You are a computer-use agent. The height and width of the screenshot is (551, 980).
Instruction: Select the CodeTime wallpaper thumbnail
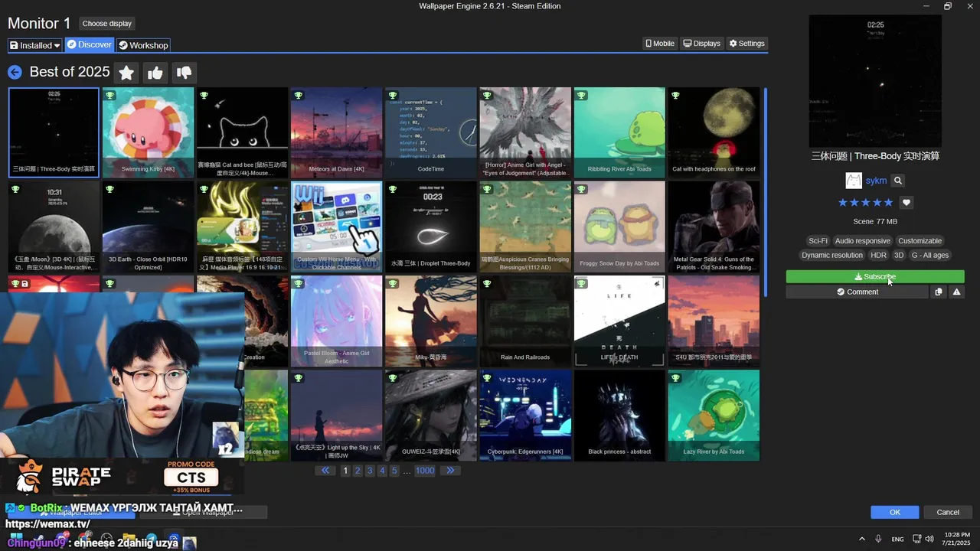tap(431, 132)
